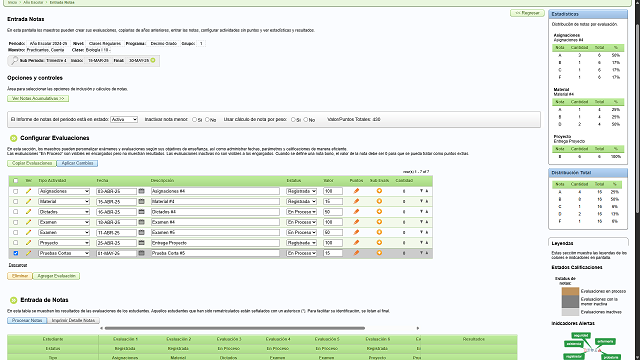Go to Inicio in the breadcrumb
640x360 pixels.
pyautogui.click(x=12, y=2)
